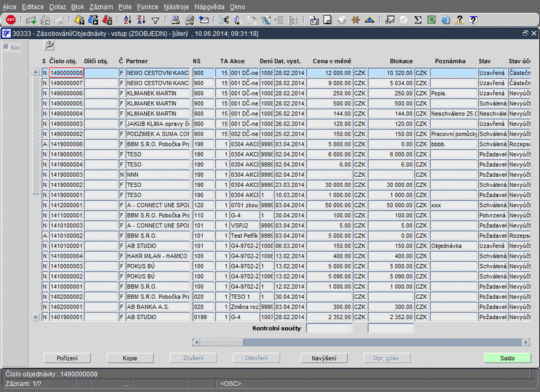Click the send mail envelope icon
This screenshot has height=392, width=540.
pyautogui.click(x=204, y=20)
